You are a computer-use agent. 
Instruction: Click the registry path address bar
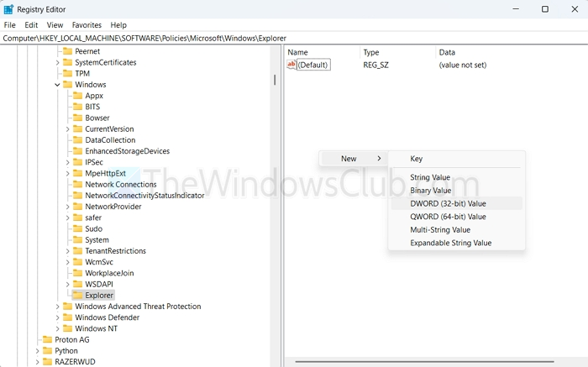tap(294, 39)
